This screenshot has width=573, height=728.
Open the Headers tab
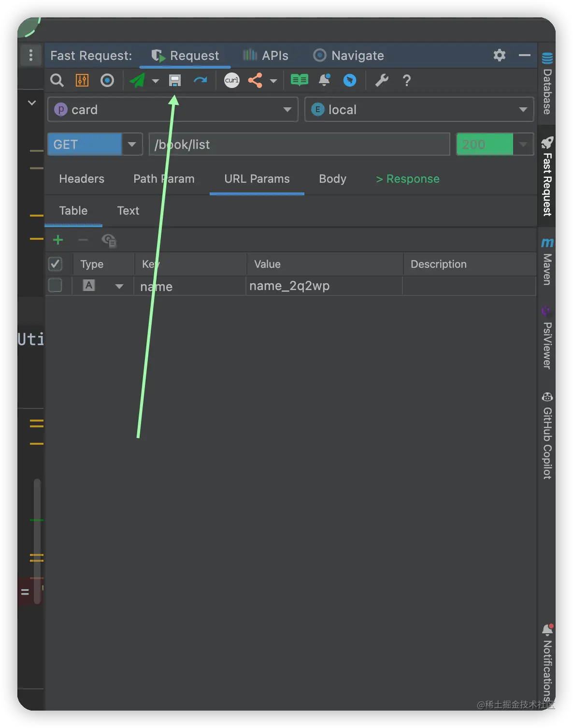tap(82, 179)
